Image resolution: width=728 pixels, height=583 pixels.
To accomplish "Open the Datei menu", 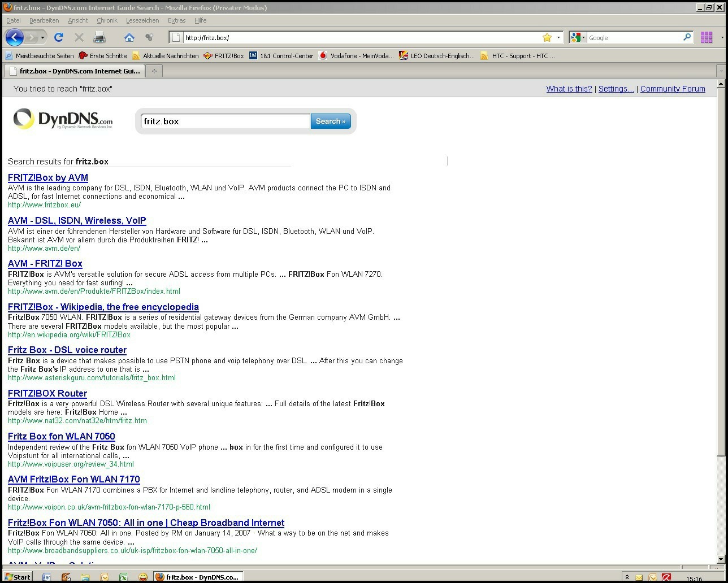I will click(x=13, y=20).
